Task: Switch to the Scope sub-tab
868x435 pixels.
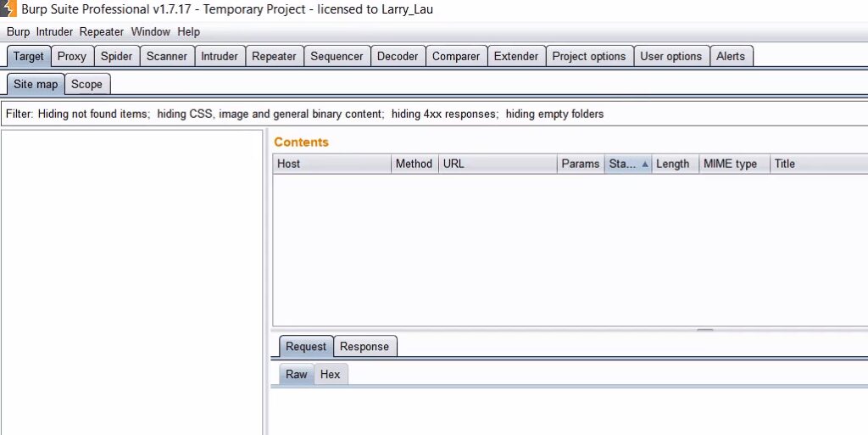Action: click(87, 85)
